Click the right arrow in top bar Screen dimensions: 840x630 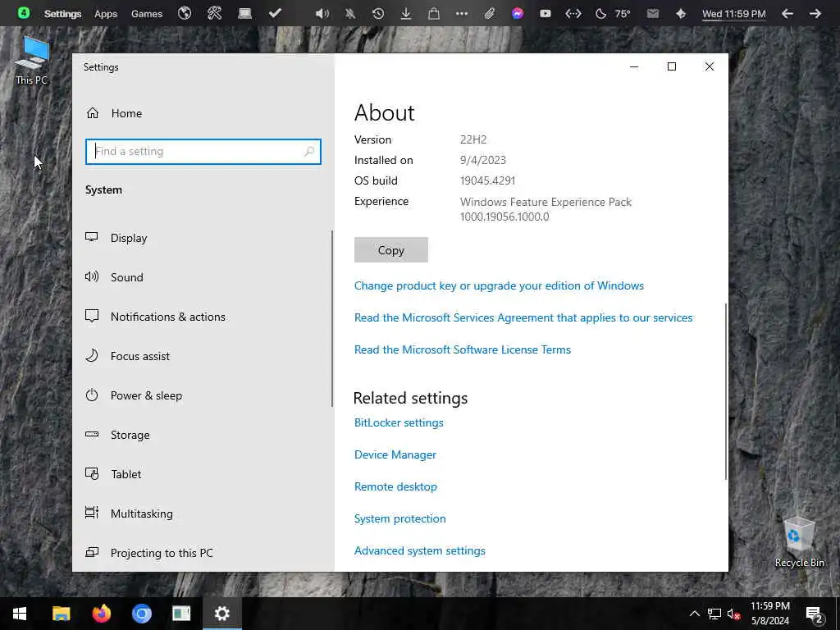(815, 14)
